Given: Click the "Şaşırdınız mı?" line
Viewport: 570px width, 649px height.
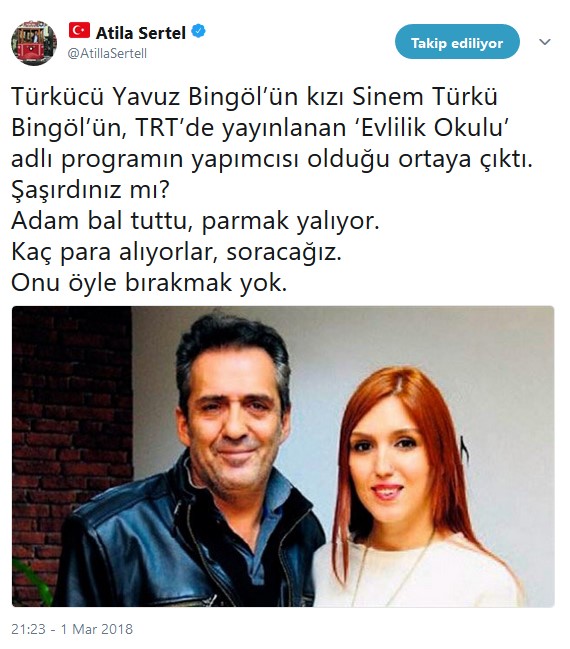Looking at the screenshot, I should [91, 190].
